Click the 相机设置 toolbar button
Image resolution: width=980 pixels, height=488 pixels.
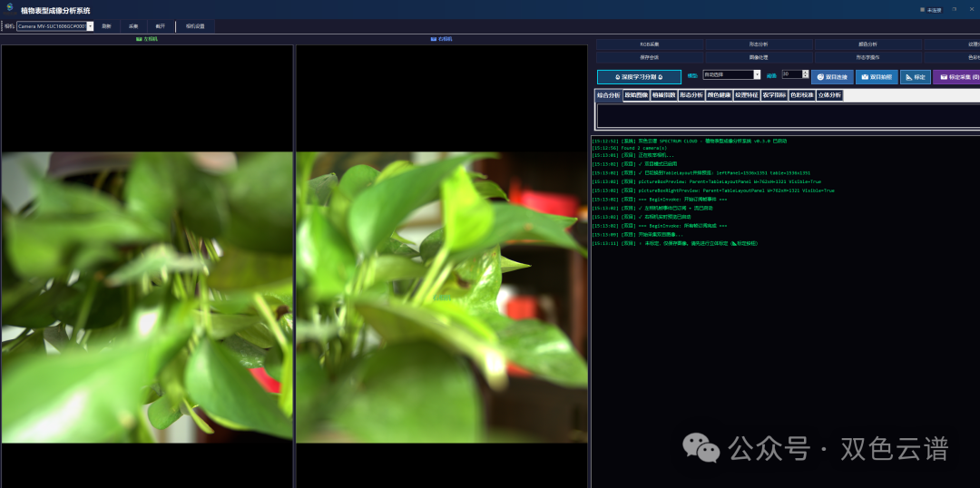pyautogui.click(x=195, y=26)
